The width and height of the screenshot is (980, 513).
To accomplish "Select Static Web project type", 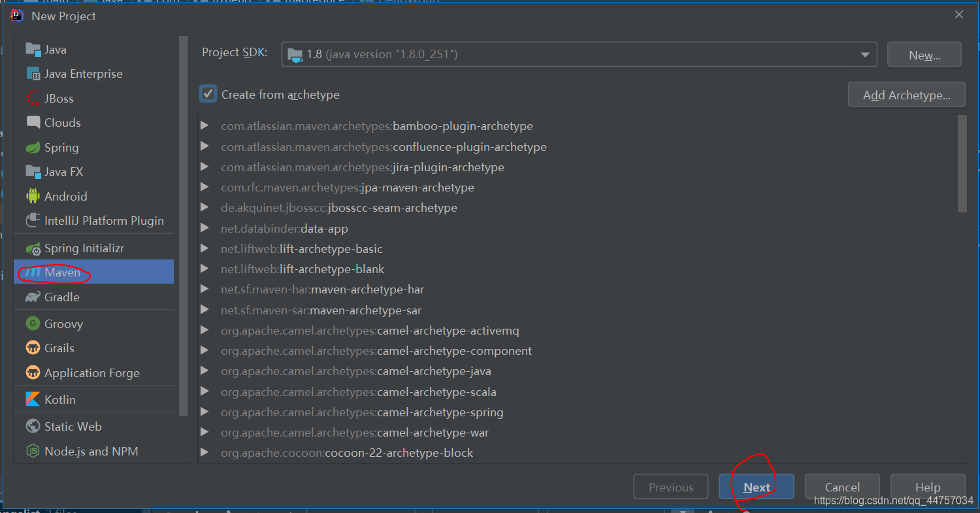I will 94,426.
